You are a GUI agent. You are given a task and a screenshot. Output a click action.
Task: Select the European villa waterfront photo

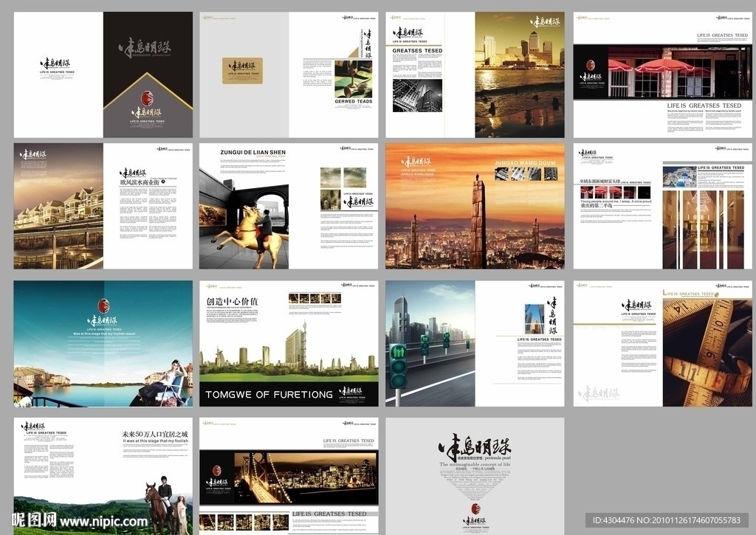[x=58, y=215]
